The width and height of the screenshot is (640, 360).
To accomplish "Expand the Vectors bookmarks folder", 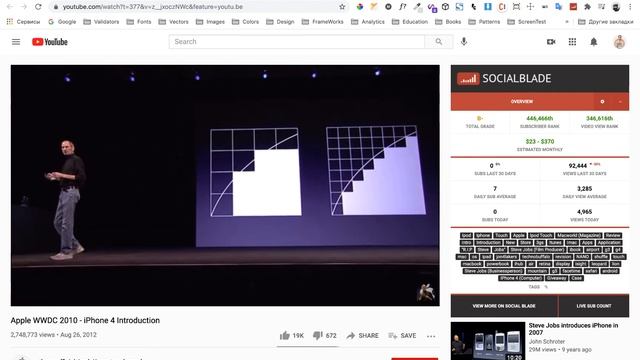I will 173,22.
